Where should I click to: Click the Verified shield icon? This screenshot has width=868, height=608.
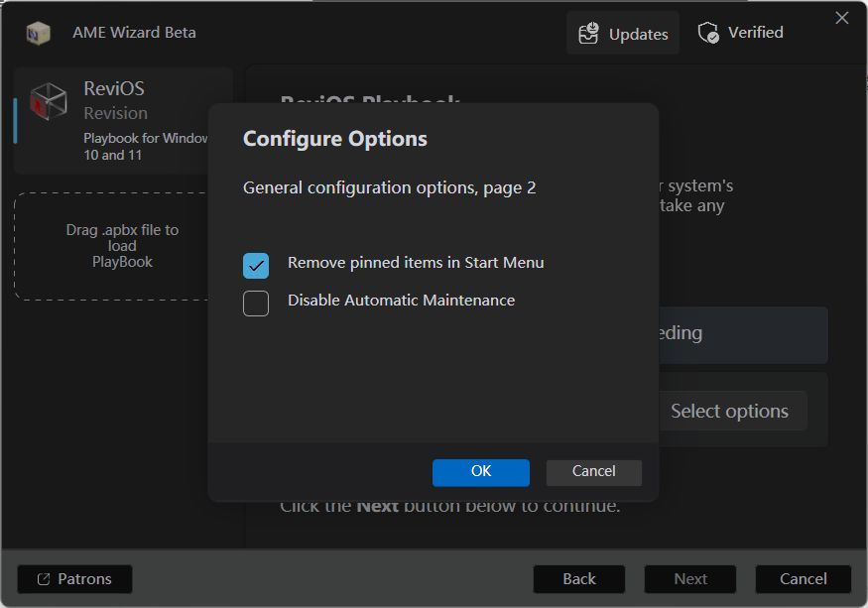coord(708,33)
